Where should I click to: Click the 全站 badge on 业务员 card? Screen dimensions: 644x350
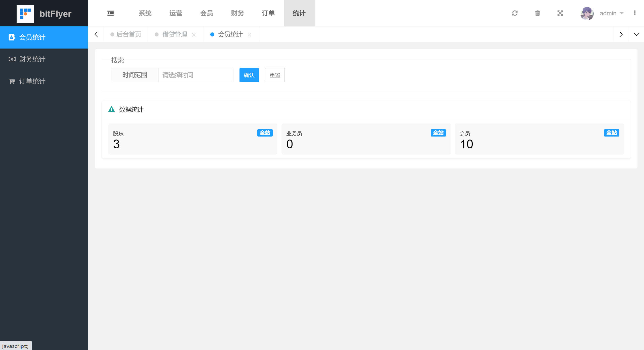click(438, 133)
